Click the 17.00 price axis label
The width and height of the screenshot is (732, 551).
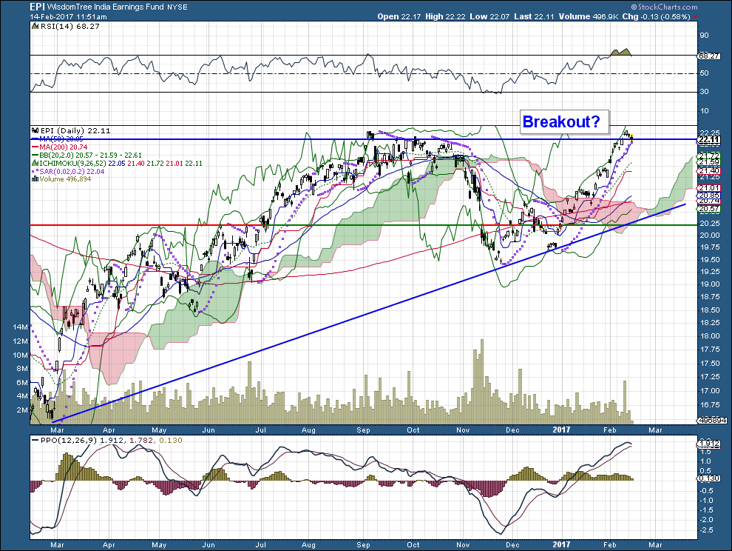(709, 391)
